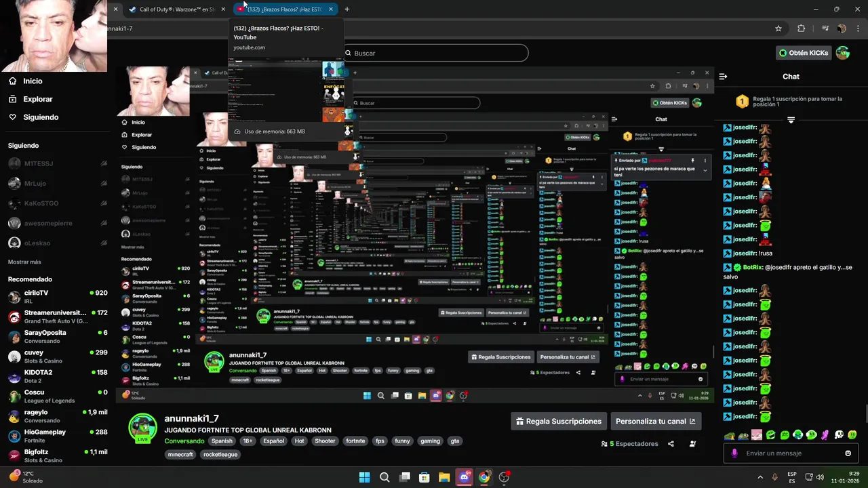Switch to the Call of Duty Warzone tab

176,9
